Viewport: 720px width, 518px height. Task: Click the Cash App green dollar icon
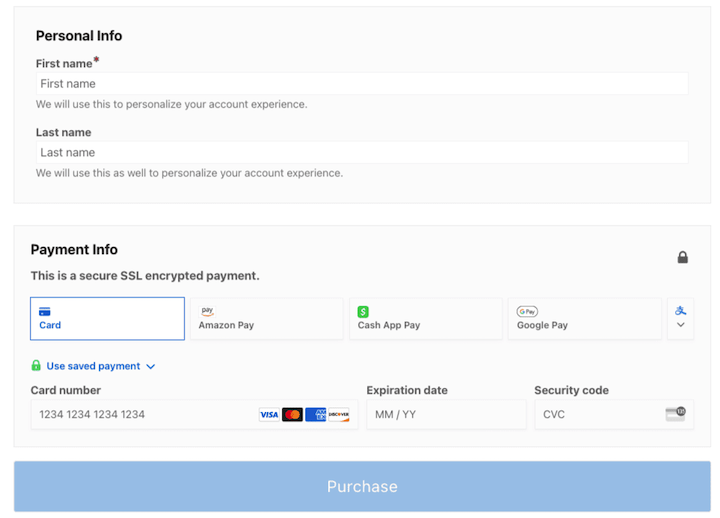pos(363,312)
